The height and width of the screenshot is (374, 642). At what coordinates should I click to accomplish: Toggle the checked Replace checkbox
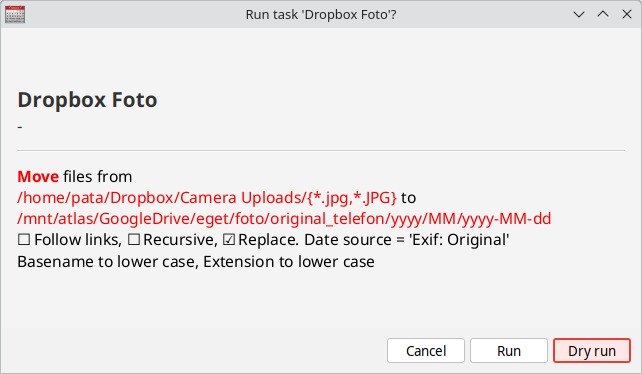(x=229, y=240)
